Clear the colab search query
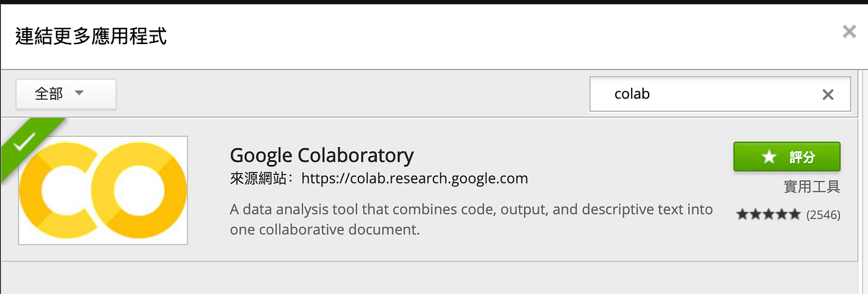The image size is (868, 294). point(828,94)
